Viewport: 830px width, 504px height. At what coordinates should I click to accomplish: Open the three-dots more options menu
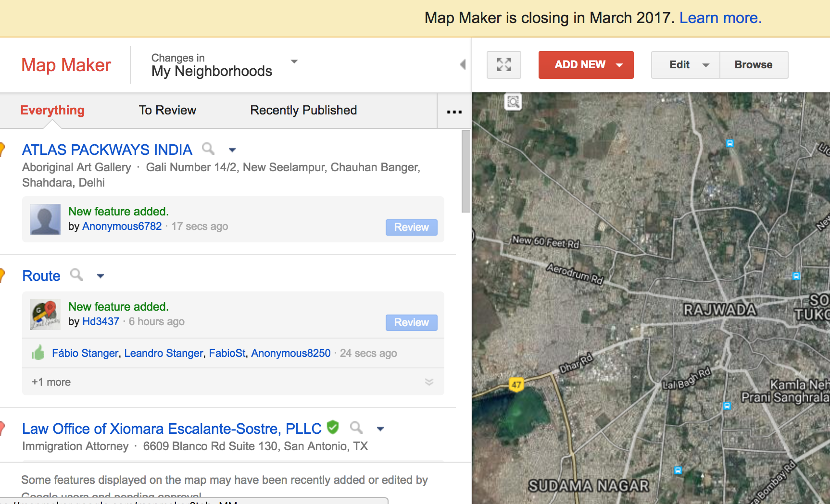click(x=454, y=112)
